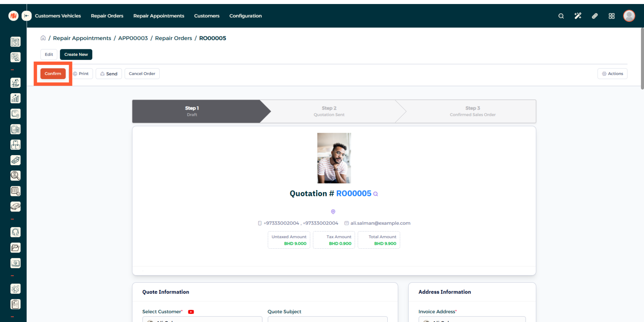Click APP00003 breadcrumb link
This screenshot has height=322, width=644.
pyautogui.click(x=133, y=38)
